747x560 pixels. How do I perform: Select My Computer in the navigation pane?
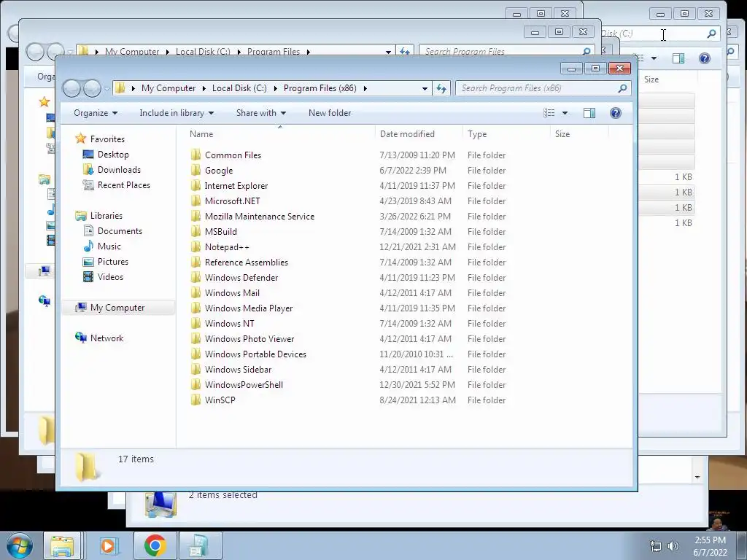(117, 308)
